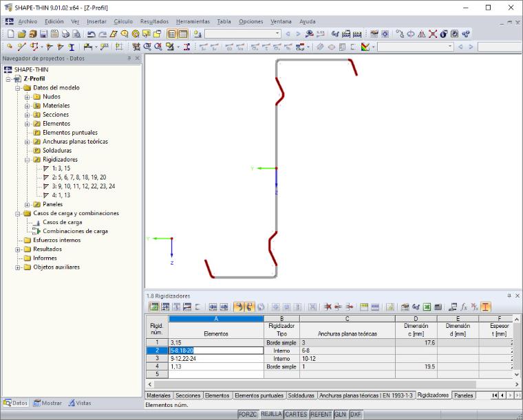The height and width of the screenshot is (420, 523).
Task: Save the model with the floppy icon
Action: [43, 34]
